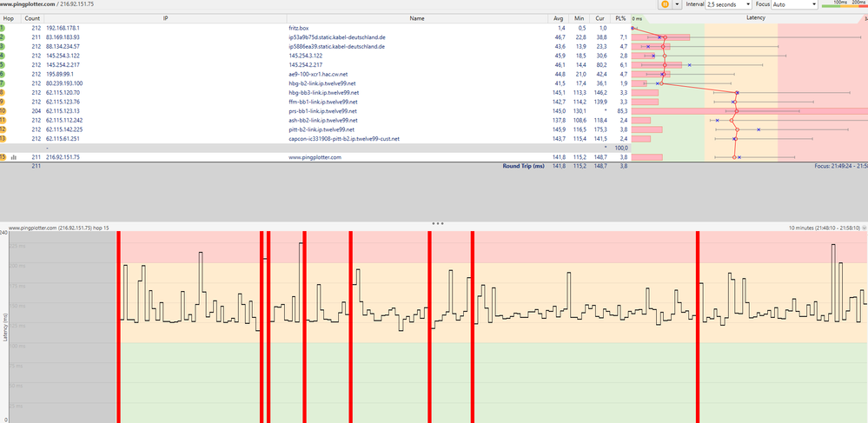Click the 85,3 packet loss value

click(622, 110)
